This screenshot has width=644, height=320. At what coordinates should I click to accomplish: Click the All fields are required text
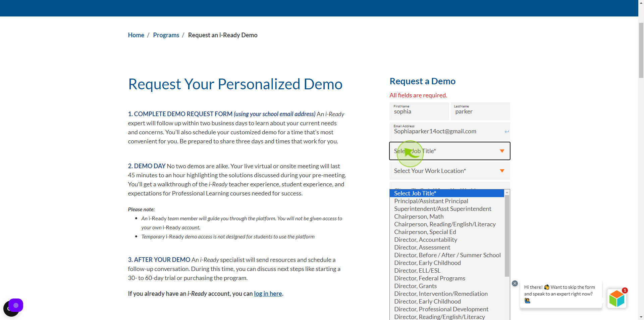(418, 95)
